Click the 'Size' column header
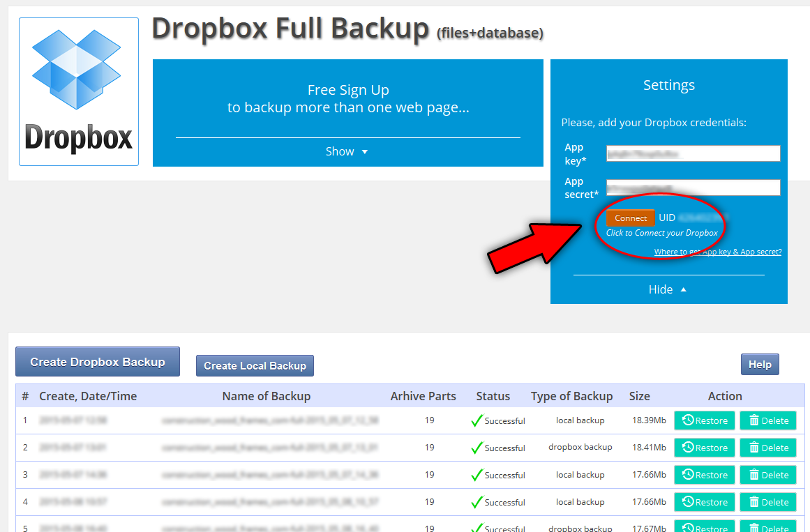Viewport: 810px width, 532px height. (x=640, y=396)
